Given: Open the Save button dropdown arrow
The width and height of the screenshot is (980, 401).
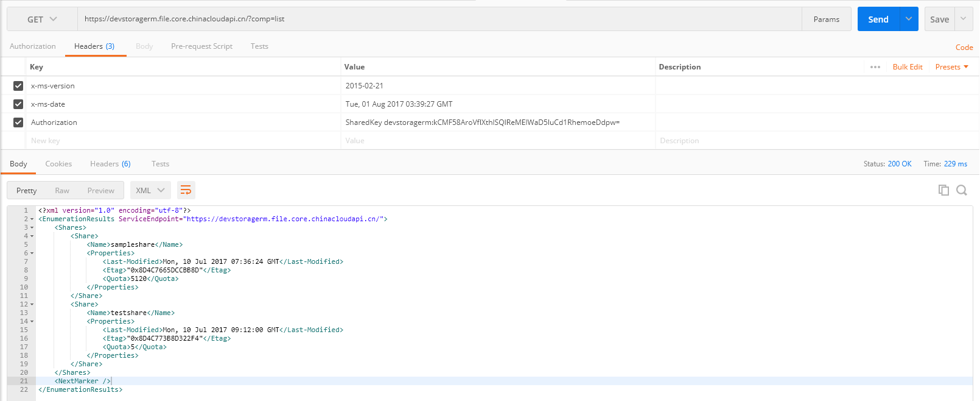Looking at the screenshot, I should pyautogui.click(x=963, y=20).
